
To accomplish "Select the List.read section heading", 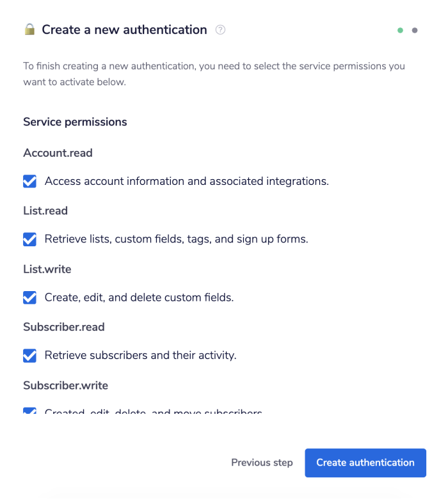I will click(45, 210).
